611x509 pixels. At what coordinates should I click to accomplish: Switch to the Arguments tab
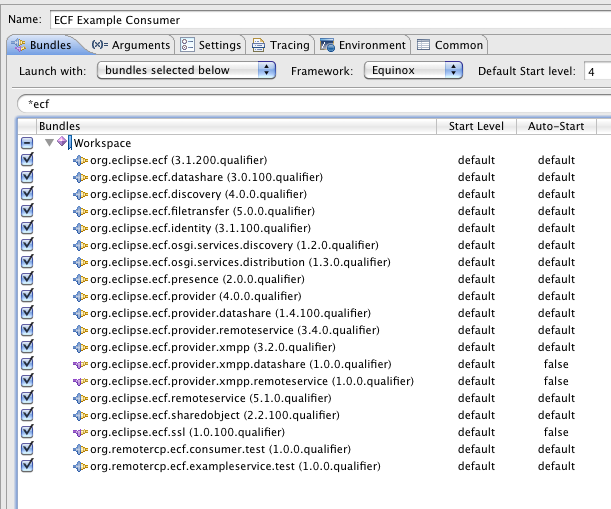(x=131, y=45)
